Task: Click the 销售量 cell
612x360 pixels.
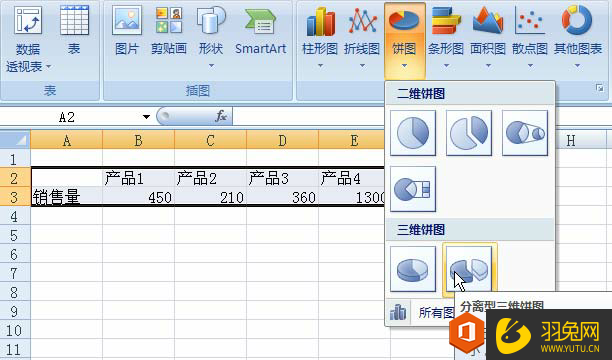Action: pos(67,197)
